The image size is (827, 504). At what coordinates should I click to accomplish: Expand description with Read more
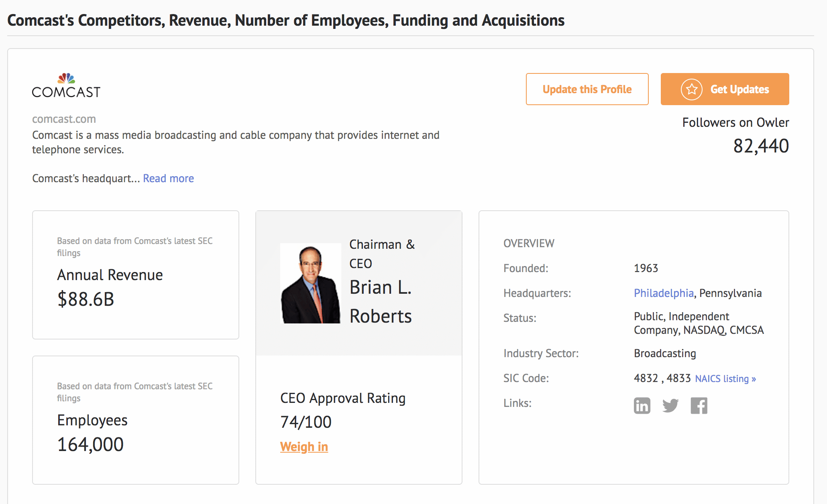coord(168,178)
